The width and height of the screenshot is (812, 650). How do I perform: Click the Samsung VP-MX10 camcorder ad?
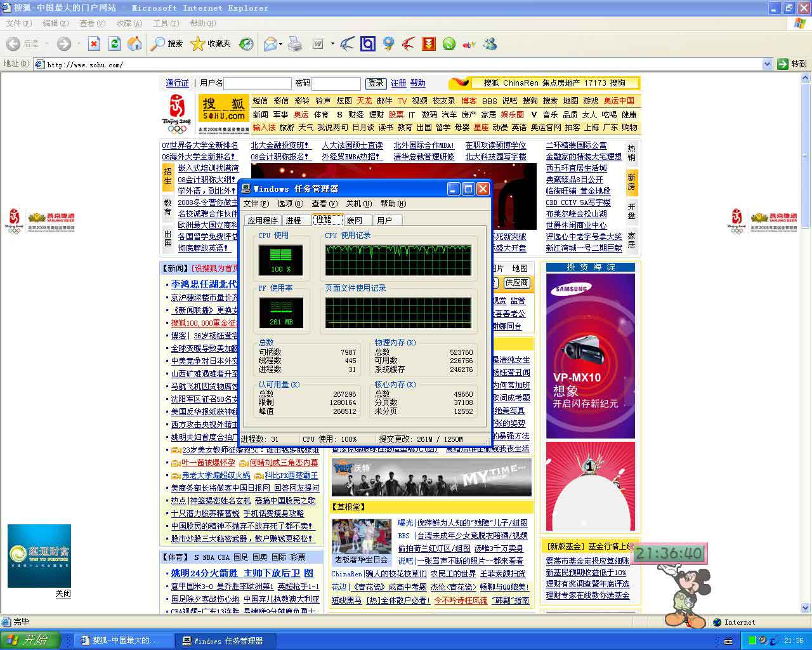point(590,355)
